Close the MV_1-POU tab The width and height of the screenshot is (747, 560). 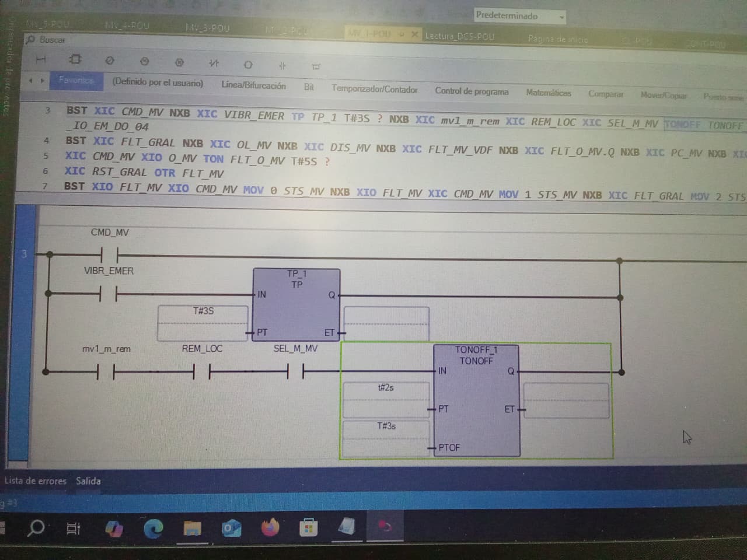pos(414,34)
